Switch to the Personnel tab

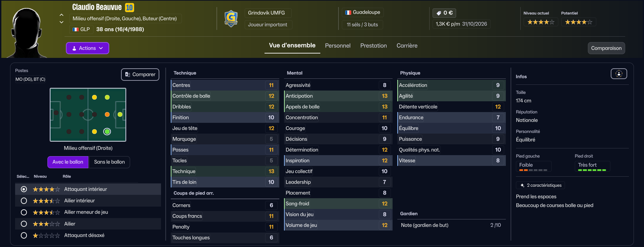pyautogui.click(x=337, y=46)
